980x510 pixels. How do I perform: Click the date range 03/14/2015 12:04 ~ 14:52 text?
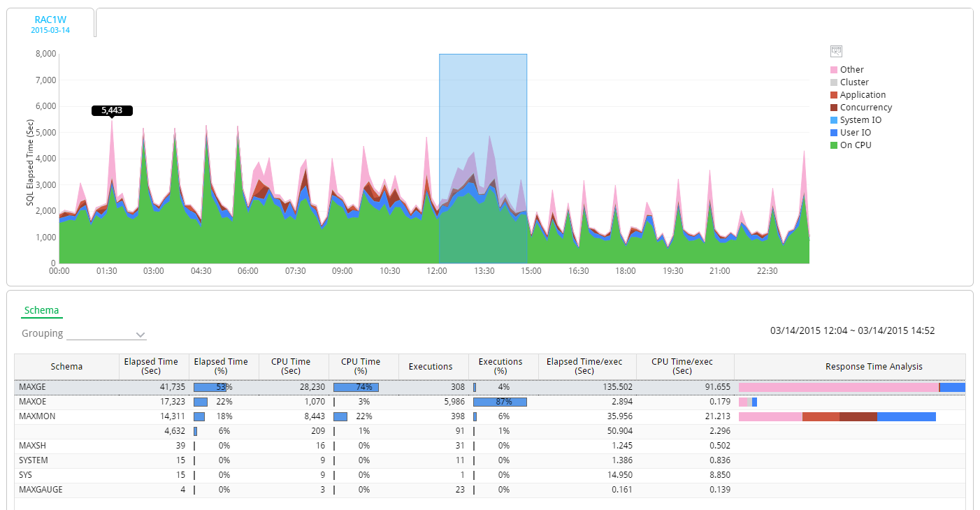(853, 331)
